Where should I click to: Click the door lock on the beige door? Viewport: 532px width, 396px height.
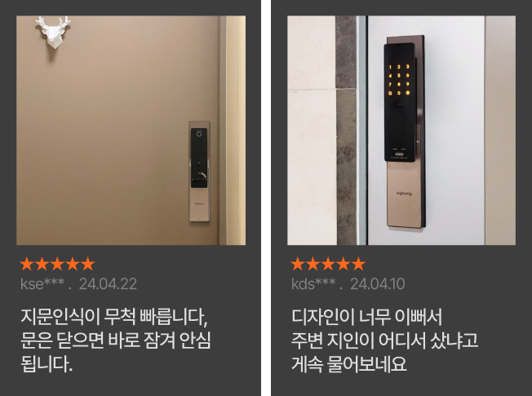point(199,171)
